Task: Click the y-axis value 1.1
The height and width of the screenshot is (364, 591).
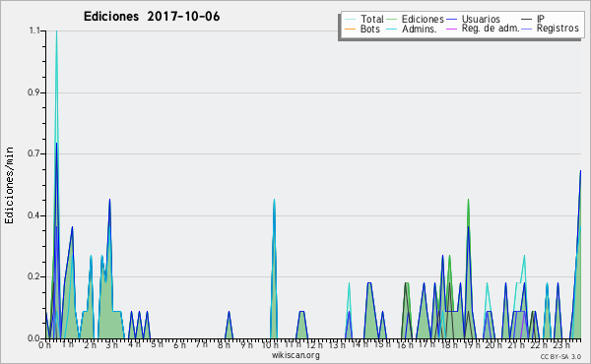Action: pos(34,30)
